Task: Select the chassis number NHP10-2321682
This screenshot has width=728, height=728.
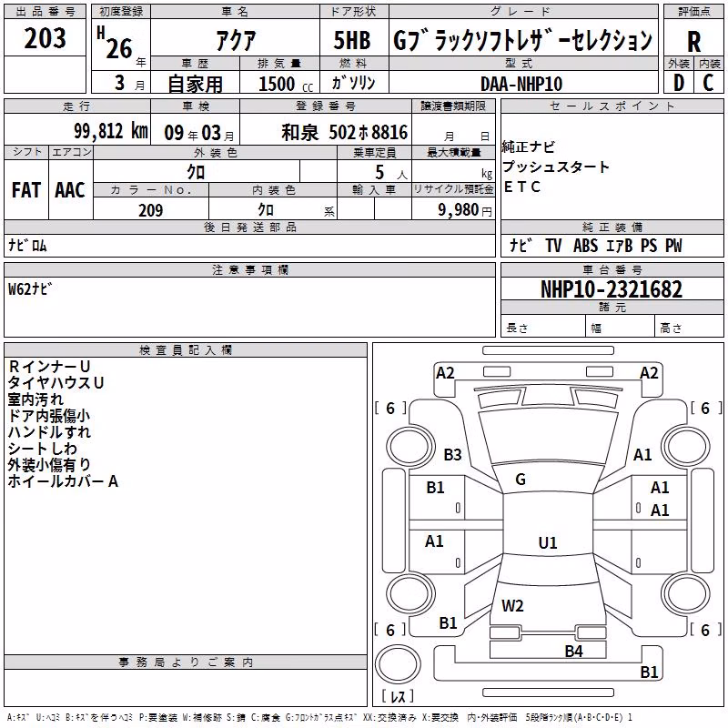Action: (612, 289)
